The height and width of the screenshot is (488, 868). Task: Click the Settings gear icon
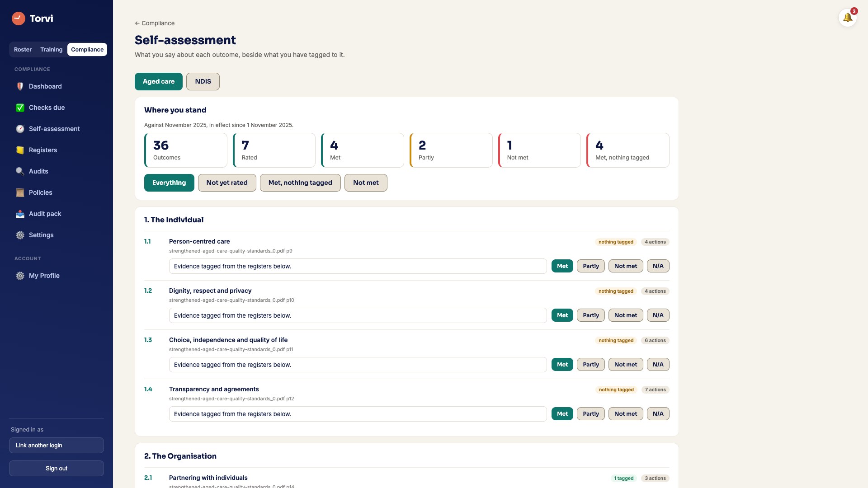click(20, 235)
